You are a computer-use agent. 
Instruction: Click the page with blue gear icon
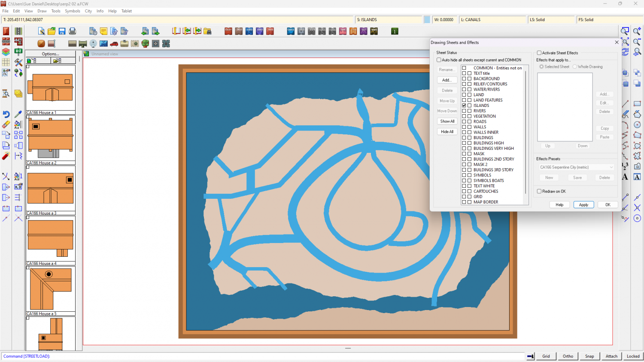tap(93, 31)
